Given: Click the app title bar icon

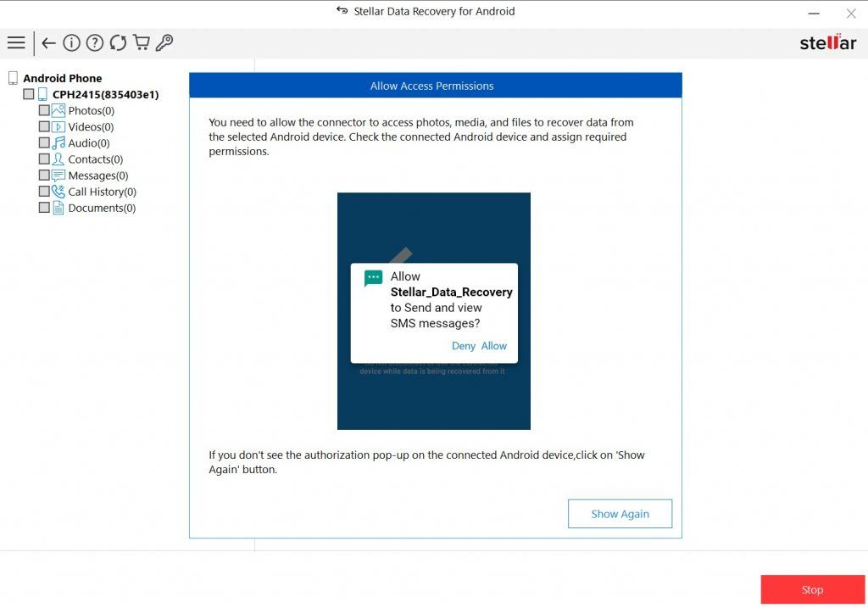Looking at the screenshot, I should pos(342,10).
